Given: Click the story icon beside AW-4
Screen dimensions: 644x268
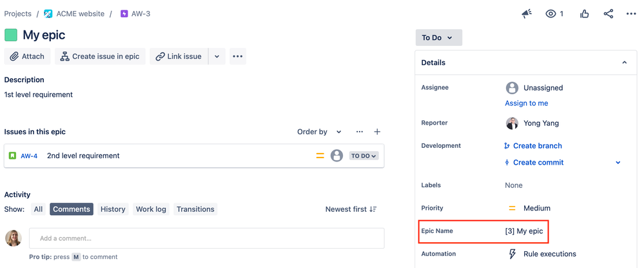Looking at the screenshot, I should pos(12,156).
